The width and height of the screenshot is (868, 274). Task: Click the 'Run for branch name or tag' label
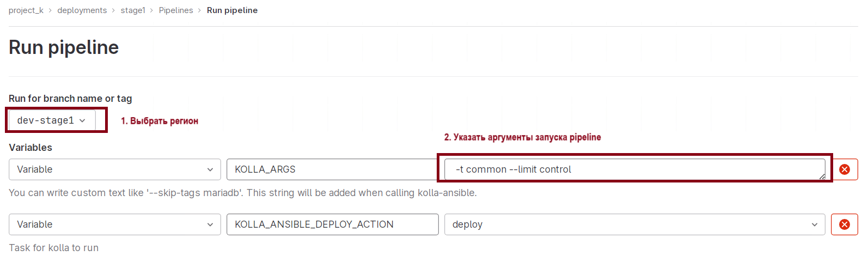tap(70, 99)
